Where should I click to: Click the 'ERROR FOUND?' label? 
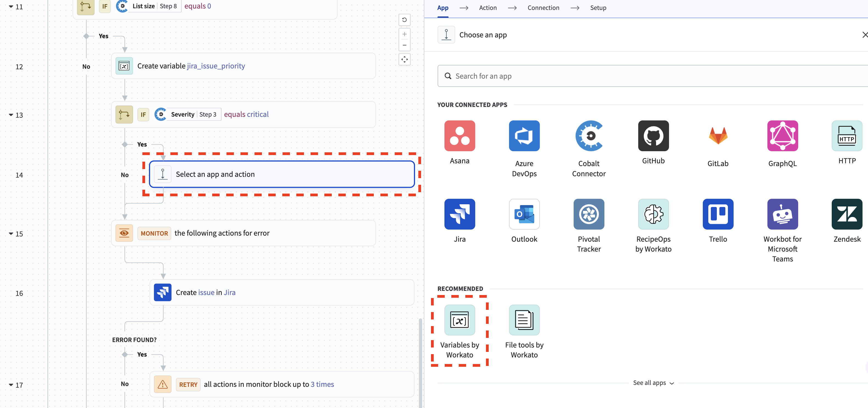(x=134, y=340)
